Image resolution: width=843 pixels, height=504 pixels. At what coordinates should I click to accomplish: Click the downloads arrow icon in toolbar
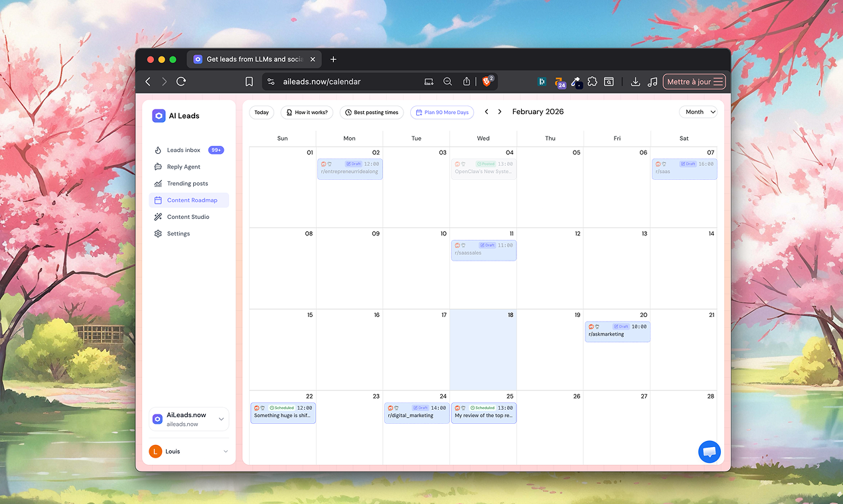click(635, 82)
